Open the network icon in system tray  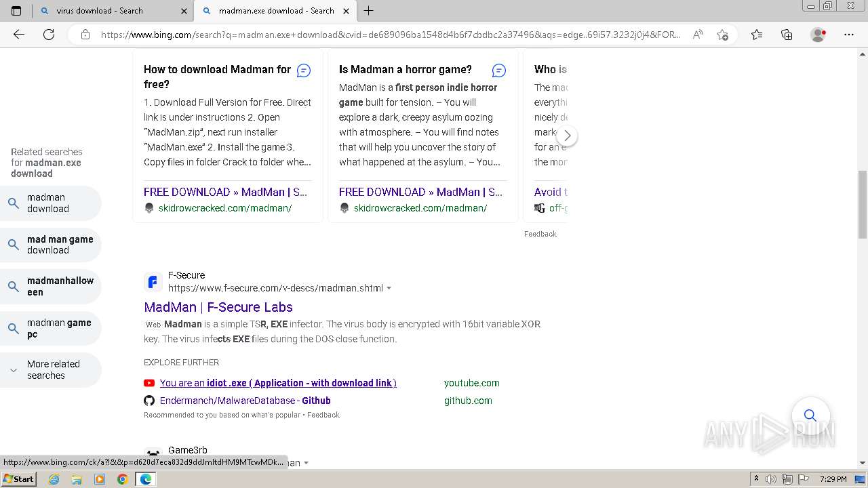point(787,479)
